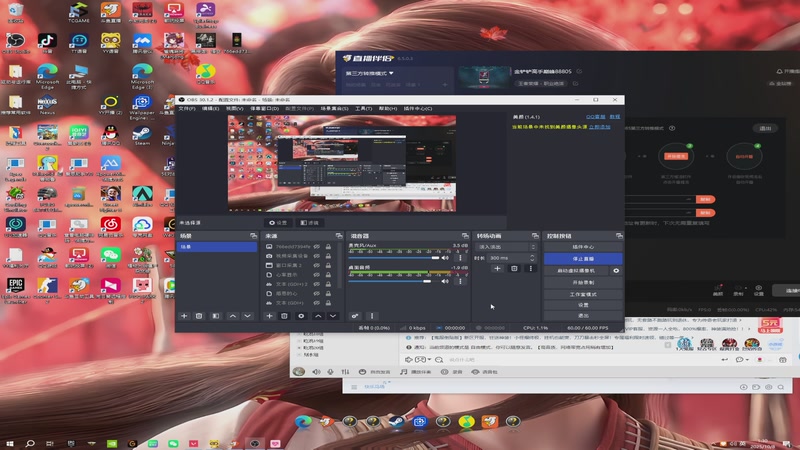This screenshot has height=450, width=800.
Task: Click 开始录制 in OBS controls
Action: point(583,282)
